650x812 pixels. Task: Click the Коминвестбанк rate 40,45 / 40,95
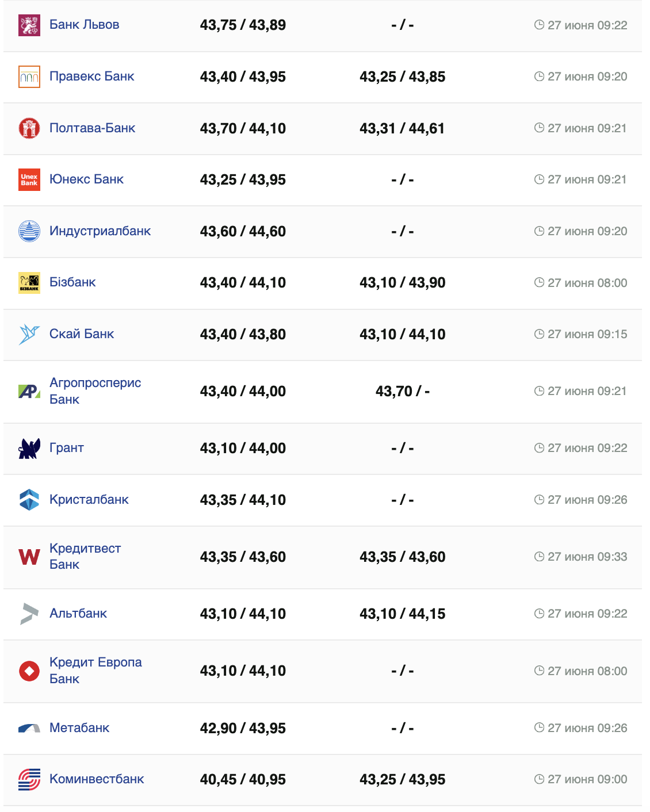243,780
